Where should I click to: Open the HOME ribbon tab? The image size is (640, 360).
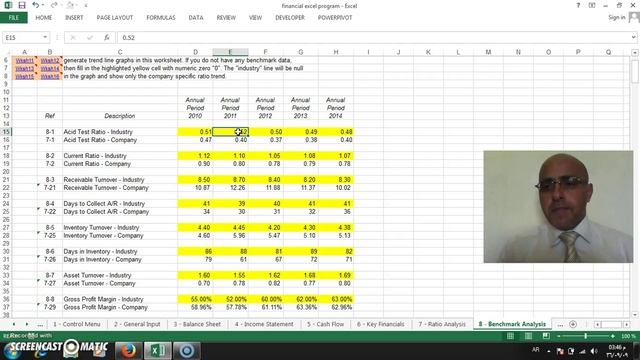pyautogui.click(x=44, y=18)
